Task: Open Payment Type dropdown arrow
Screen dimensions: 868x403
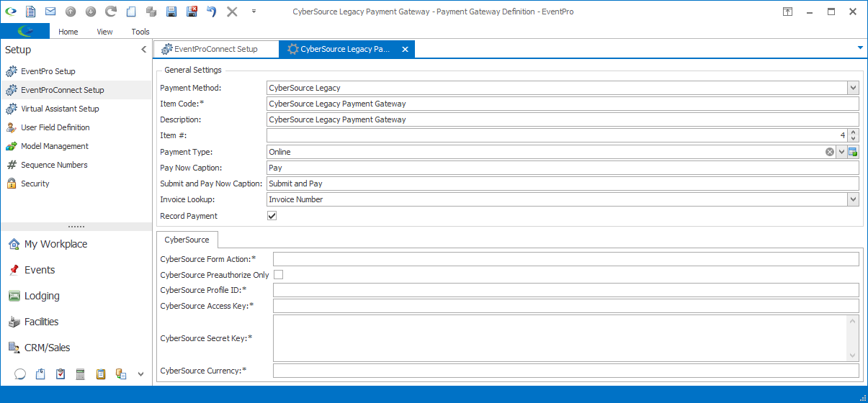Action: pos(841,152)
